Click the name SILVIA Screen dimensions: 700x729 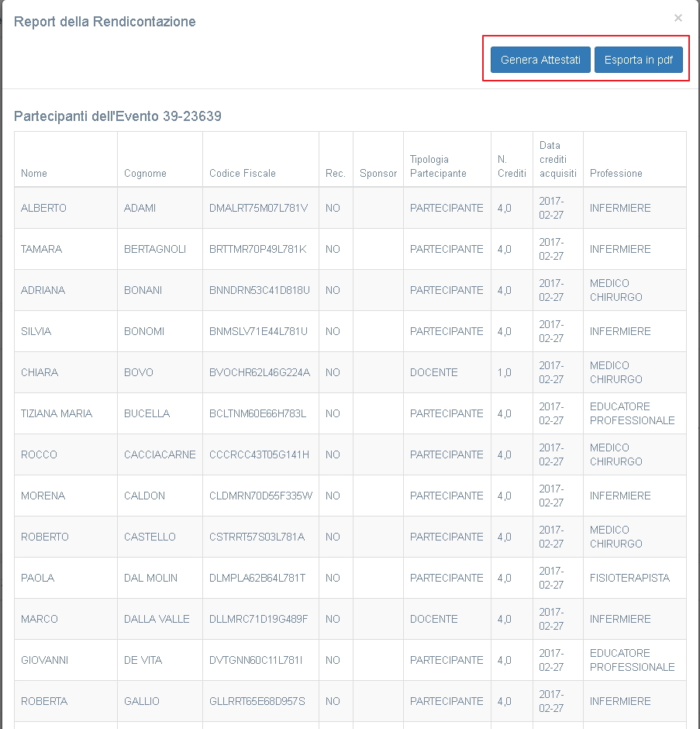point(36,331)
